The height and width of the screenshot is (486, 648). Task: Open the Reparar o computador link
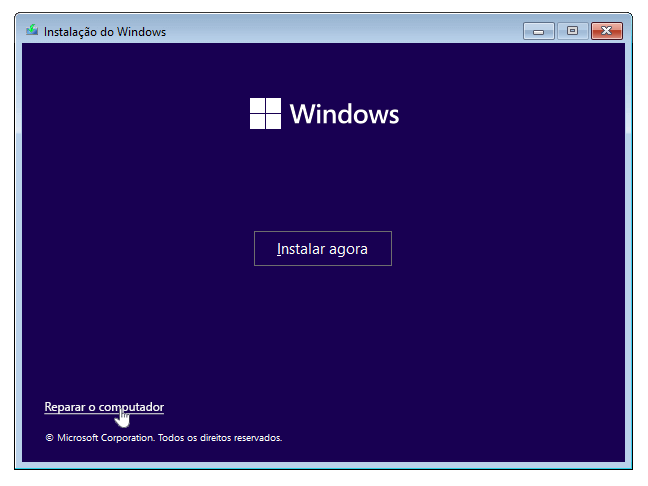pyautogui.click(x=104, y=407)
